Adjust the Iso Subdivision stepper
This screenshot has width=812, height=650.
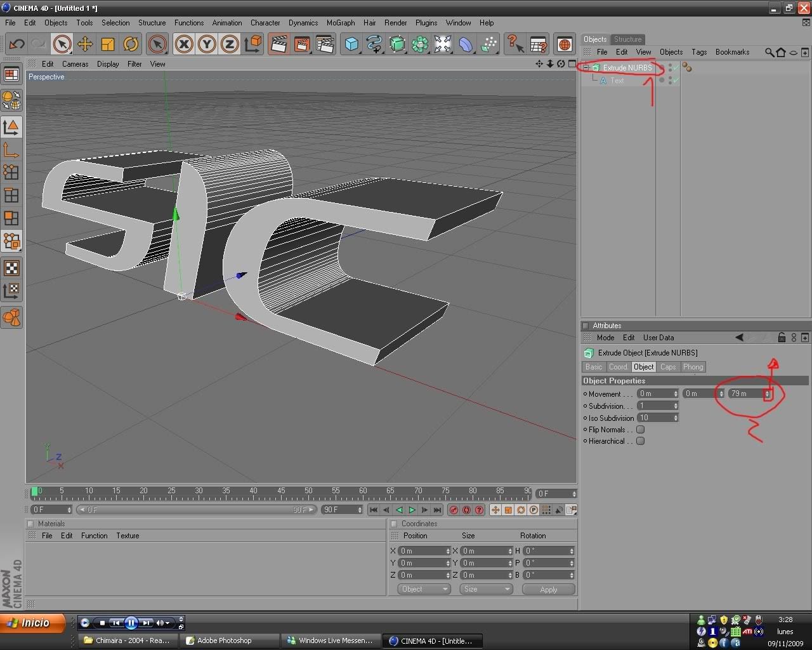pos(676,418)
